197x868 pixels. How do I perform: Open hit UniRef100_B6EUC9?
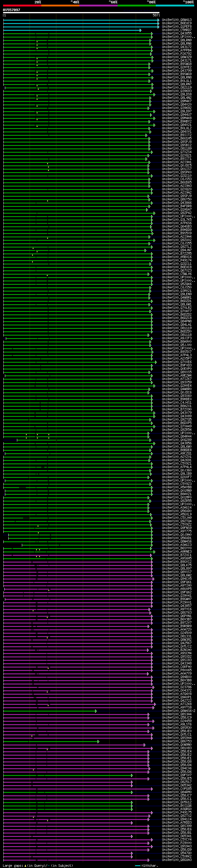point(177,23)
